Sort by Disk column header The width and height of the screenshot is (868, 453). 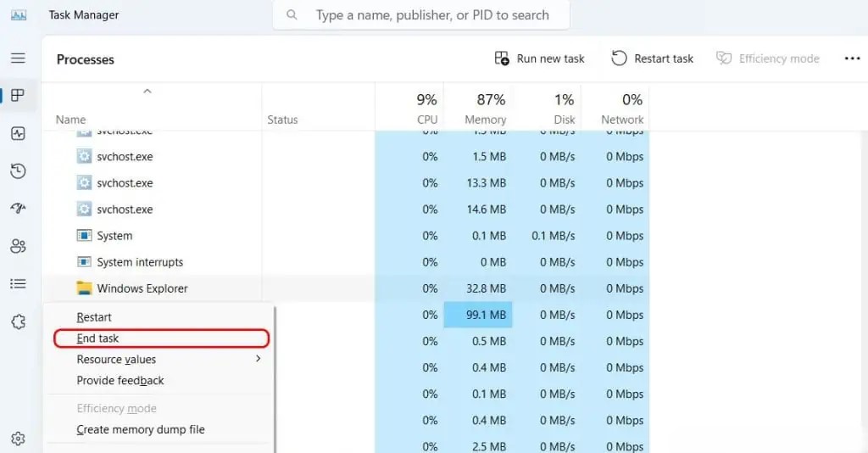click(x=547, y=109)
